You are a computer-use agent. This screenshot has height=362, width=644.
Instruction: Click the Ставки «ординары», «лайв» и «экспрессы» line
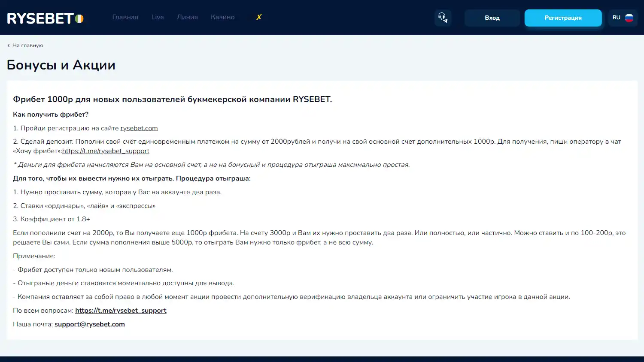pos(84,206)
